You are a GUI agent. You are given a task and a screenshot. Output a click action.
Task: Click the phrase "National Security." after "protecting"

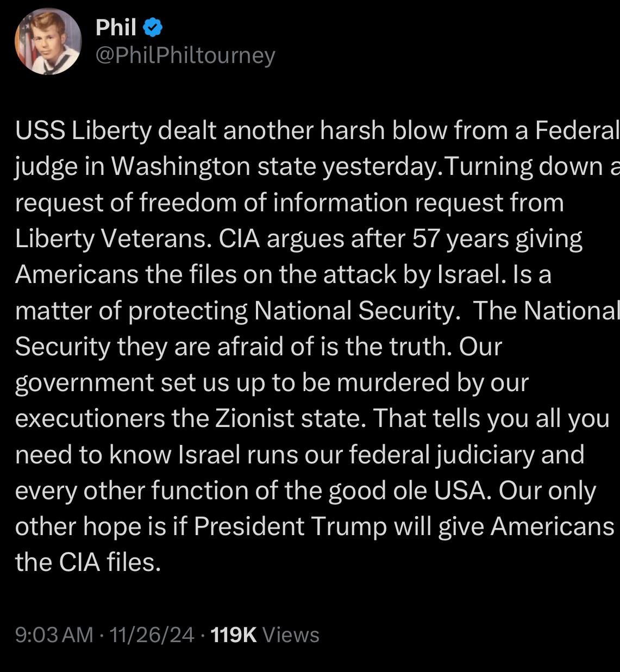(x=354, y=310)
